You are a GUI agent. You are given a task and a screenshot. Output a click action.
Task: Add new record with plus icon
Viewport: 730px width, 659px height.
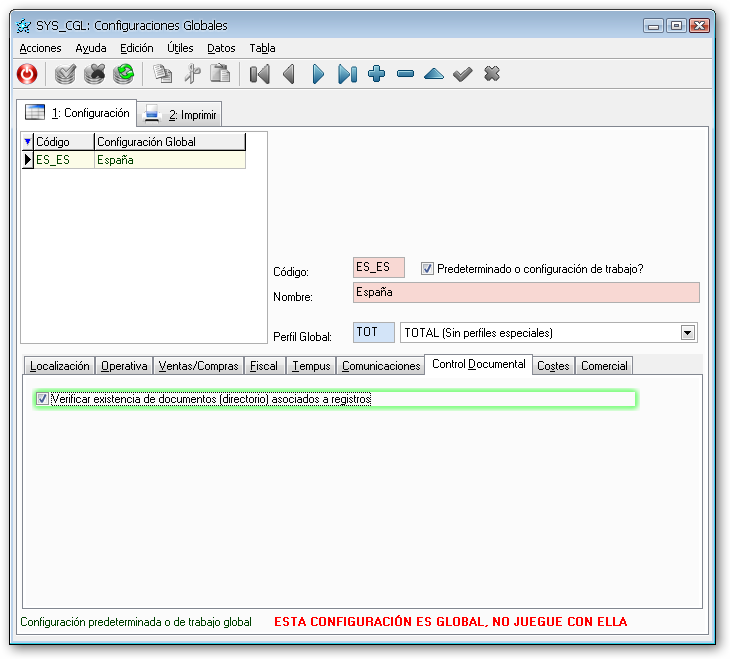click(376, 74)
